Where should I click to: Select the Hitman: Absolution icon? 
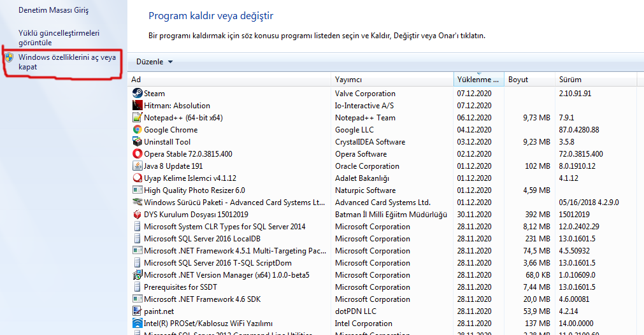click(x=137, y=106)
